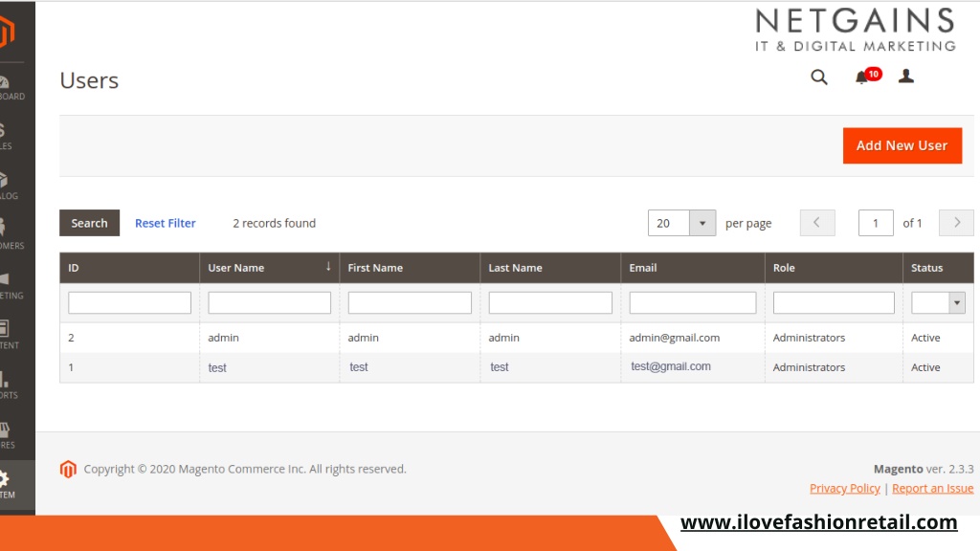Click '2 records found' text

(275, 223)
